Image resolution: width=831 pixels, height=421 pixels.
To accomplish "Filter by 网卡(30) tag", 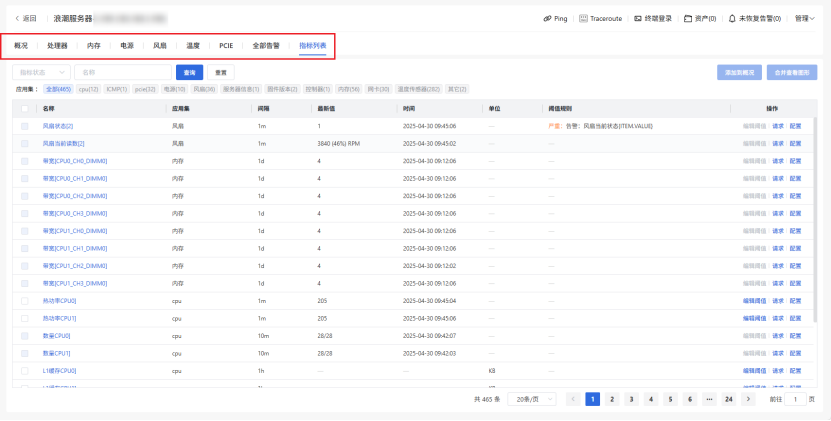I will click(x=378, y=89).
